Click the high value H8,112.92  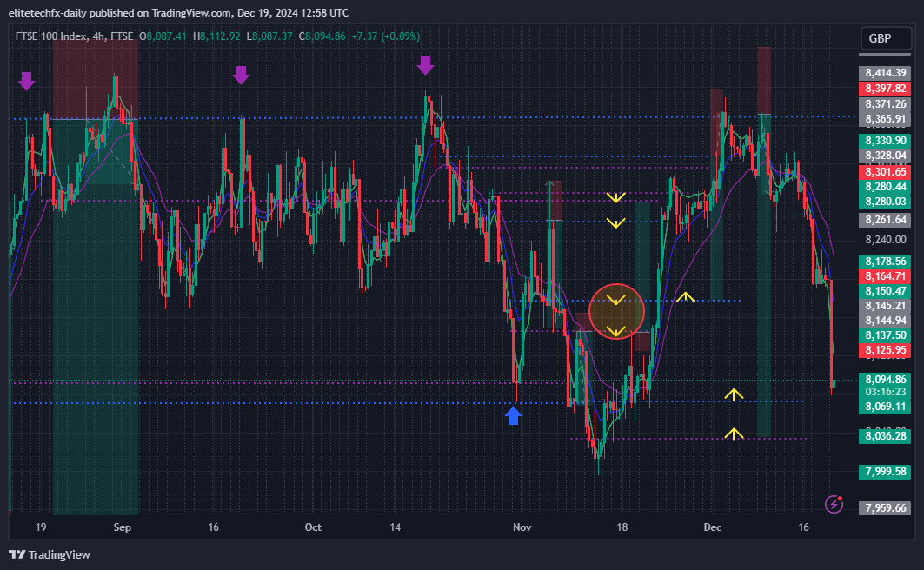[216, 36]
